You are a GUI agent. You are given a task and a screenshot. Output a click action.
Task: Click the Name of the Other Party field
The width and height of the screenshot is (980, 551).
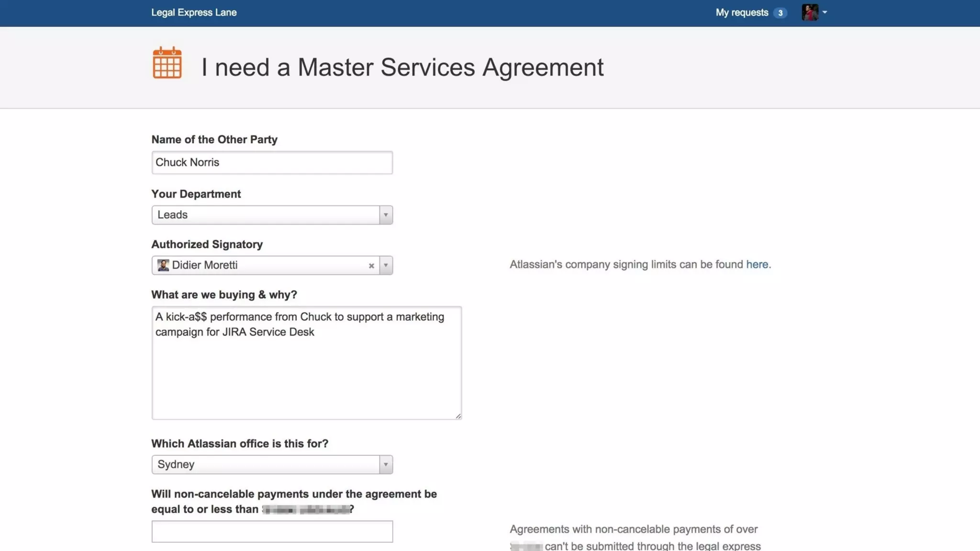click(272, 163)
